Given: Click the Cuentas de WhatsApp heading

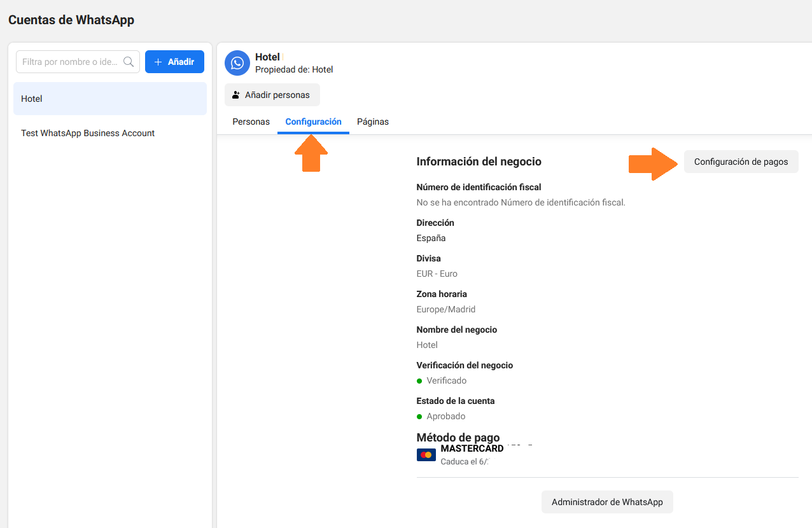Looking at the screenshot, I should click(x=71, y=20).
